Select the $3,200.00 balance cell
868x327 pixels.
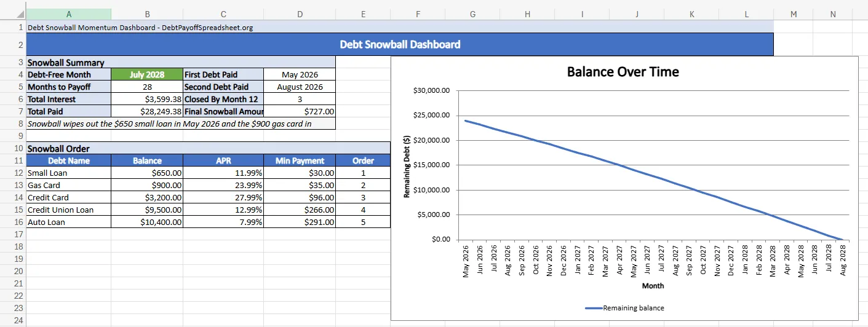[x=147, y=197]
